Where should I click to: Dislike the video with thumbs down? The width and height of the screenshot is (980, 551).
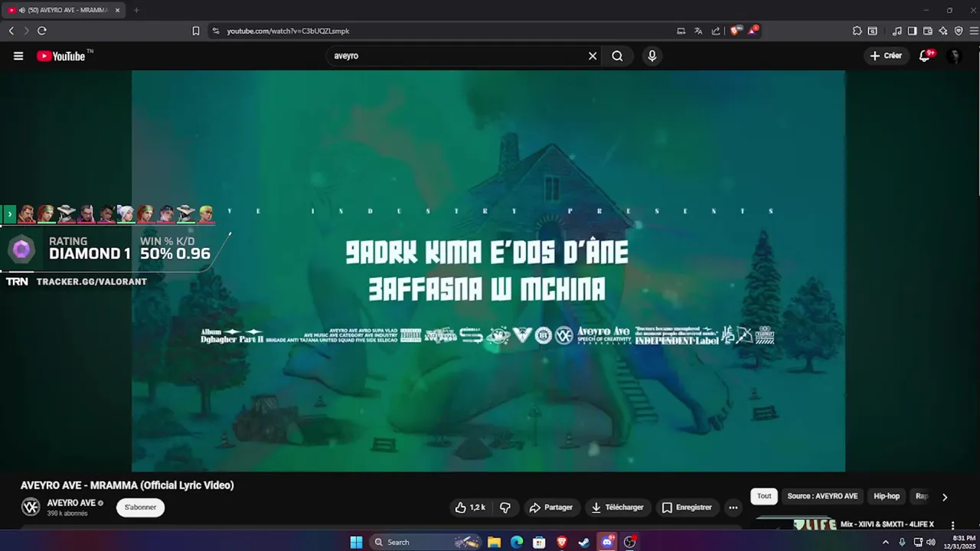click(505, 507)
